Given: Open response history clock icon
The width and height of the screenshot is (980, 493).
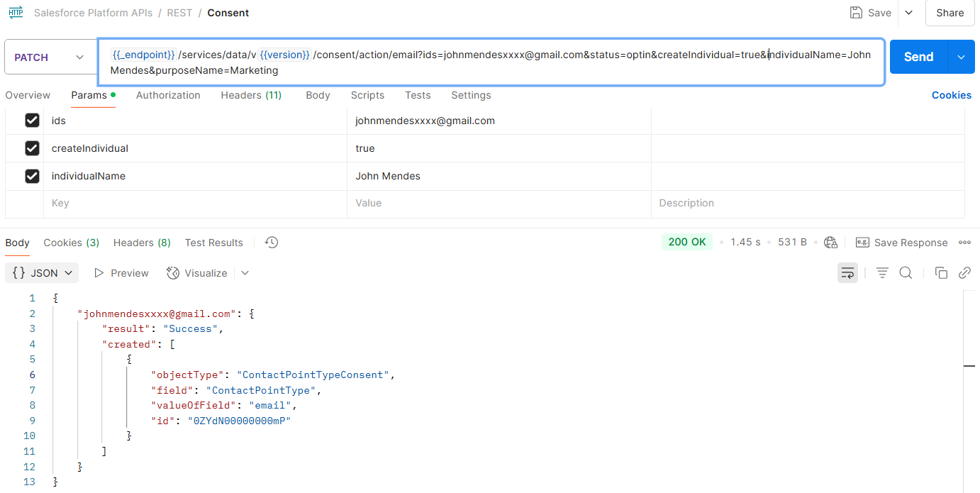Looking at the screenshot, I should click(272, 243).
